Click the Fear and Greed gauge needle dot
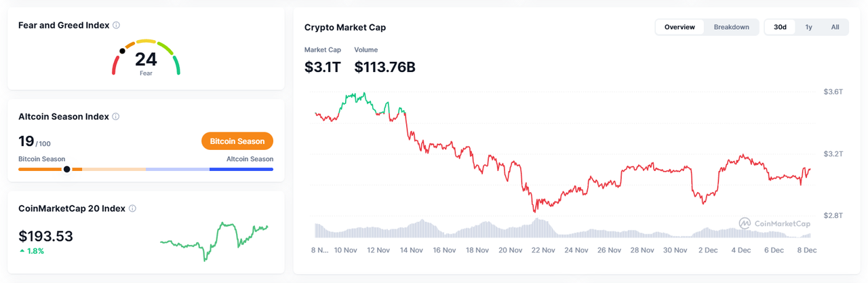 (x=122, y=51)
